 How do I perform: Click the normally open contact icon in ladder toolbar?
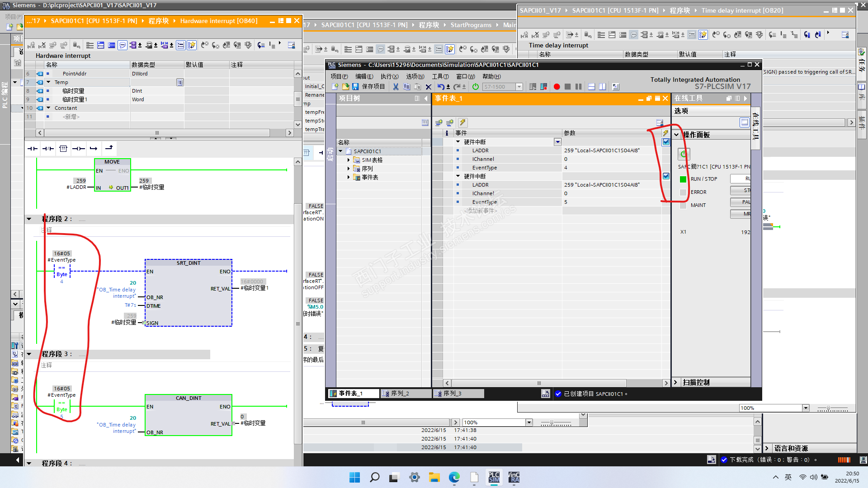click(33, 149)
